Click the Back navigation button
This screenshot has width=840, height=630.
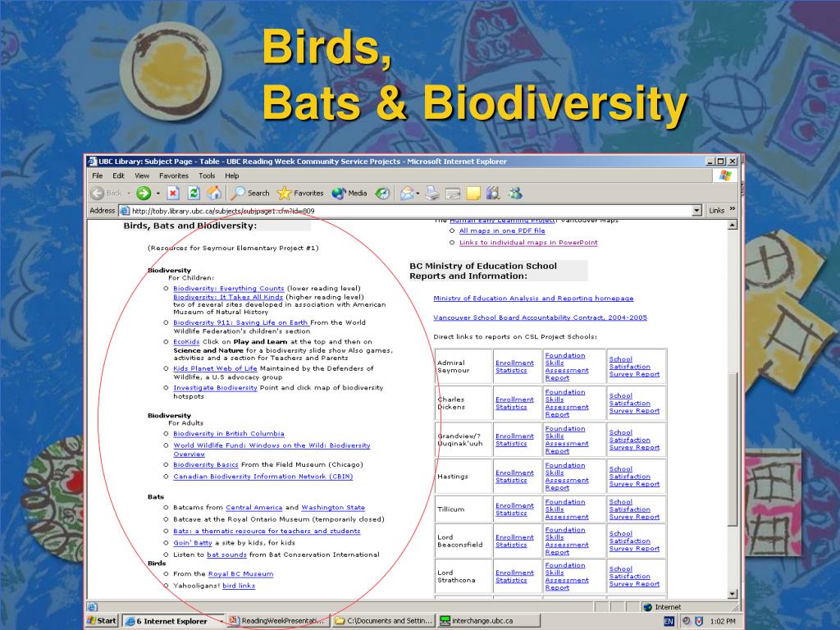coord(106,194)
